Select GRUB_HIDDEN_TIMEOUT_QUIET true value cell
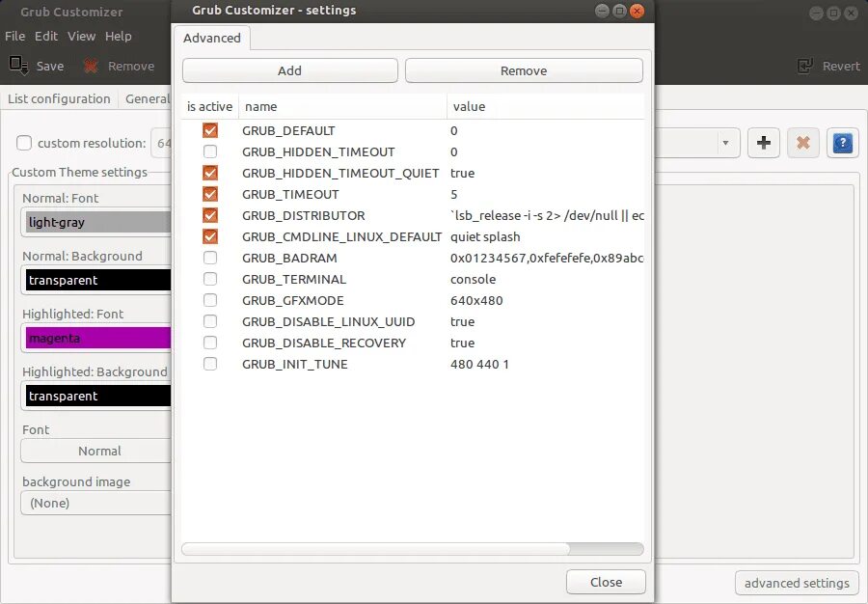868x604 pixels. click(x=462, y=173)
